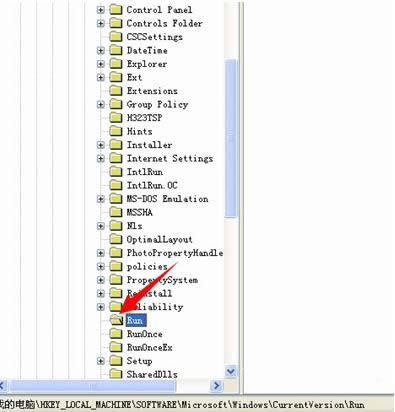Click the vertical scrollbar down arrow
This screenshot has height=412, width=395.
click(231, 371)
